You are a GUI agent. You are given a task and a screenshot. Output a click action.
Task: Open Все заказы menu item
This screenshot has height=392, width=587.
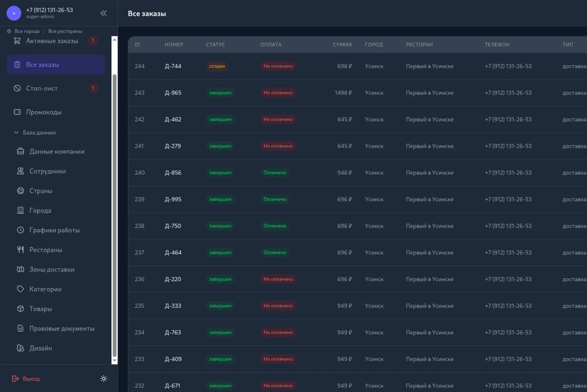(55, 65)
